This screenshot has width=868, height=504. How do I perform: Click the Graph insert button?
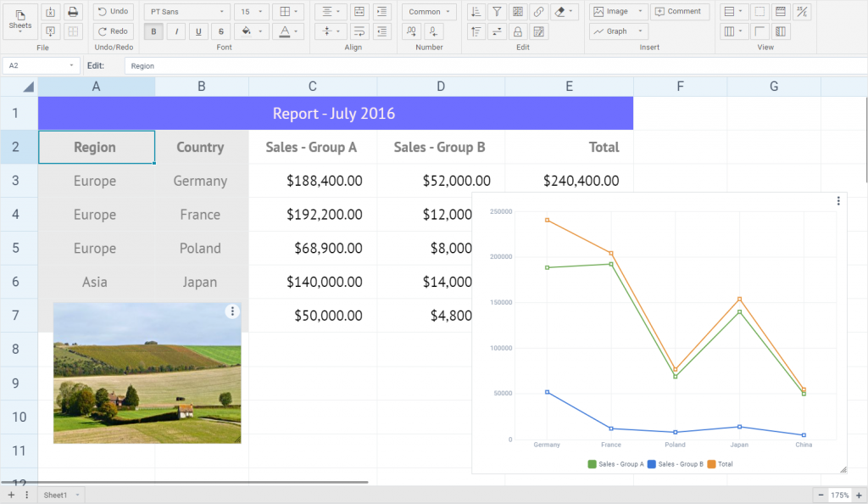(x=618, y=31)
